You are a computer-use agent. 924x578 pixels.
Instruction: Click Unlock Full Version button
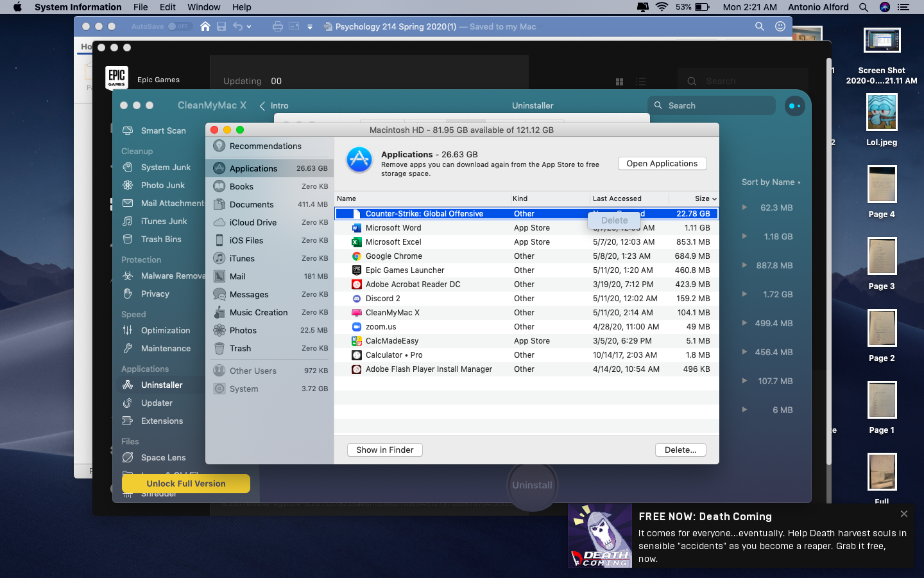pyautogui.click(x=186, y=484)
